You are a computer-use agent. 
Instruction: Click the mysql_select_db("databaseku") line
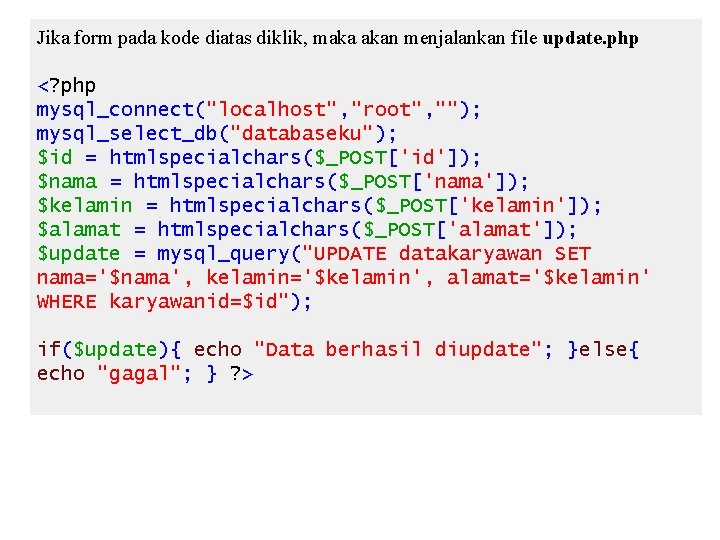[x=216, y=134]
